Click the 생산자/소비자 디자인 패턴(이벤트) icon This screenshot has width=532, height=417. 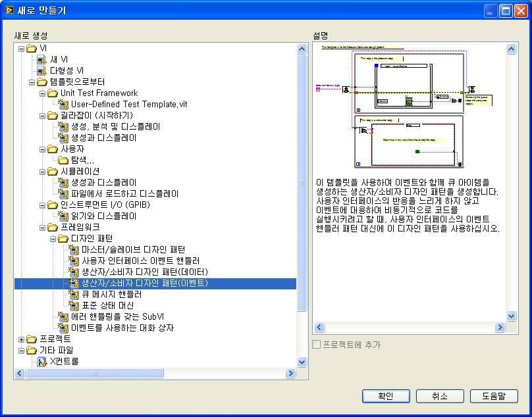pos(74,283)
